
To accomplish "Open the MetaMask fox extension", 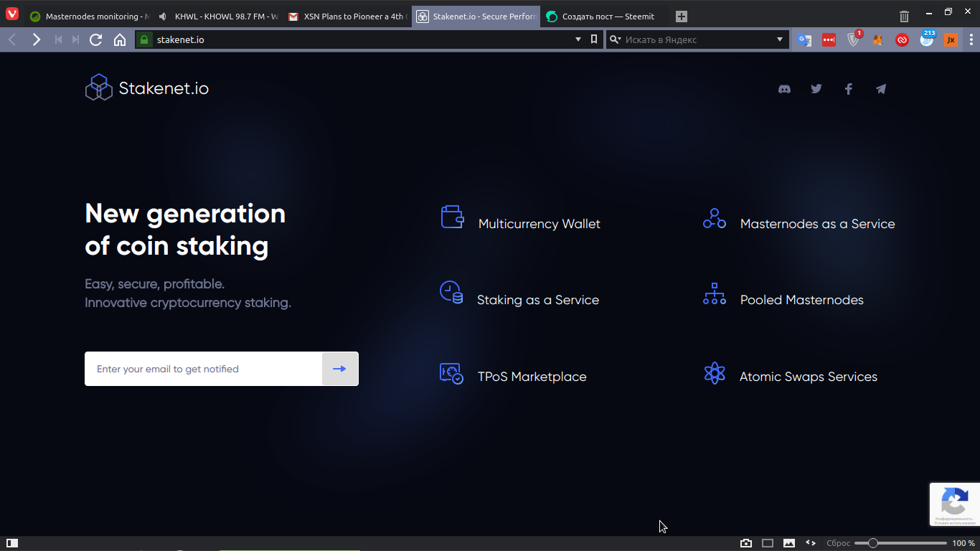I will point(878,40).
